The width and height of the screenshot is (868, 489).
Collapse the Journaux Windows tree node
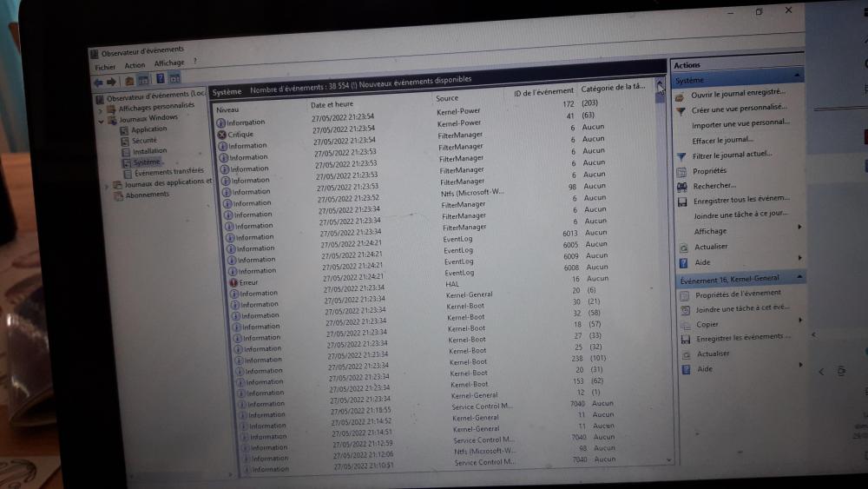[102, 121]
